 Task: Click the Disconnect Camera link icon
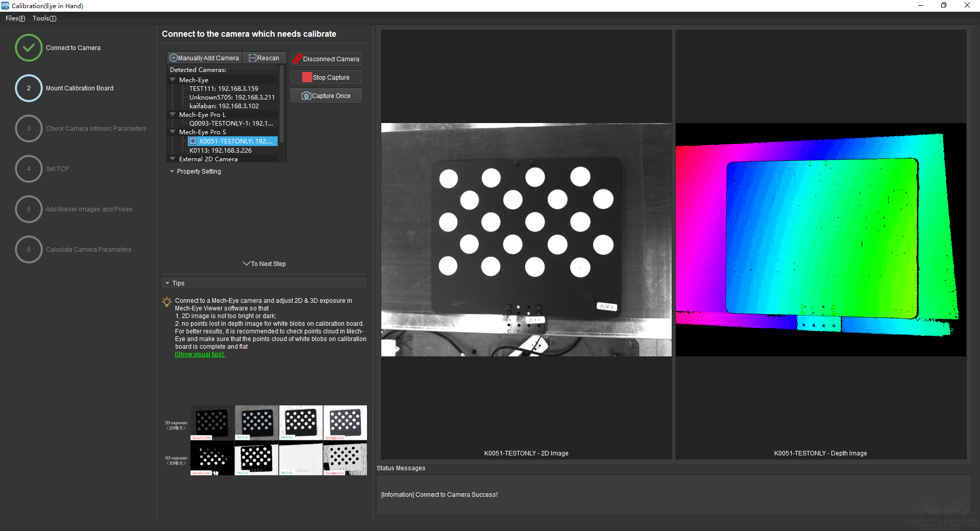pyautogui.click(x=297, y=59)
